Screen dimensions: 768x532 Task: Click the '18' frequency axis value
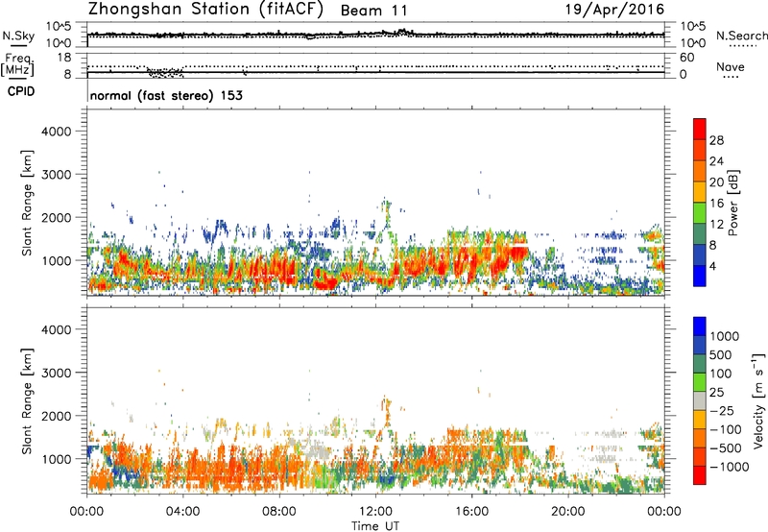[x=64, y=58]
